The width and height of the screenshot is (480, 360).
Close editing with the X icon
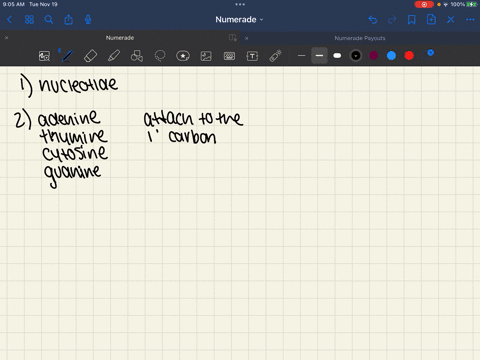(451, 20)
